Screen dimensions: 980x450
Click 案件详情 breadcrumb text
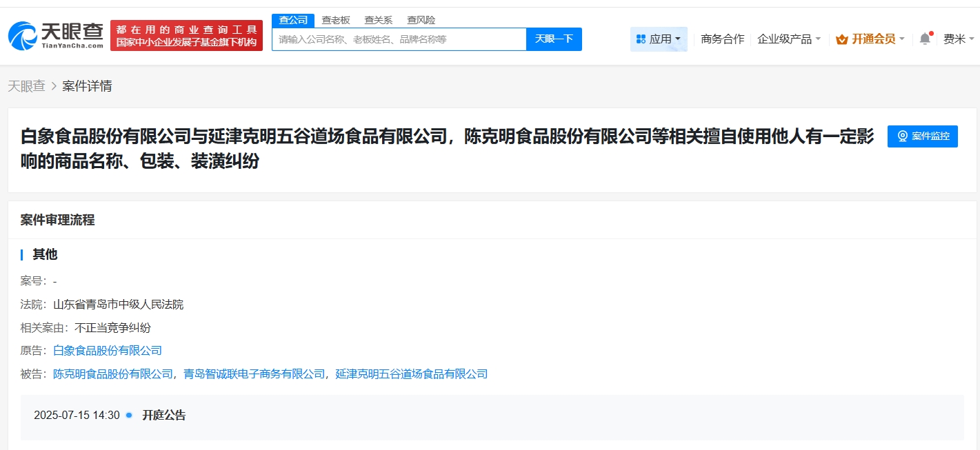click(x=87, y=86)
